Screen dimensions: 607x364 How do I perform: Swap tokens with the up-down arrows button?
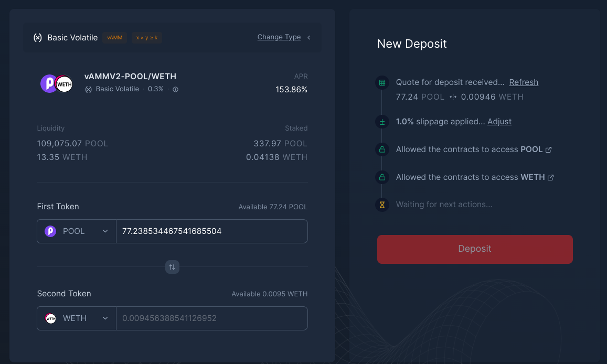(172, 267)
